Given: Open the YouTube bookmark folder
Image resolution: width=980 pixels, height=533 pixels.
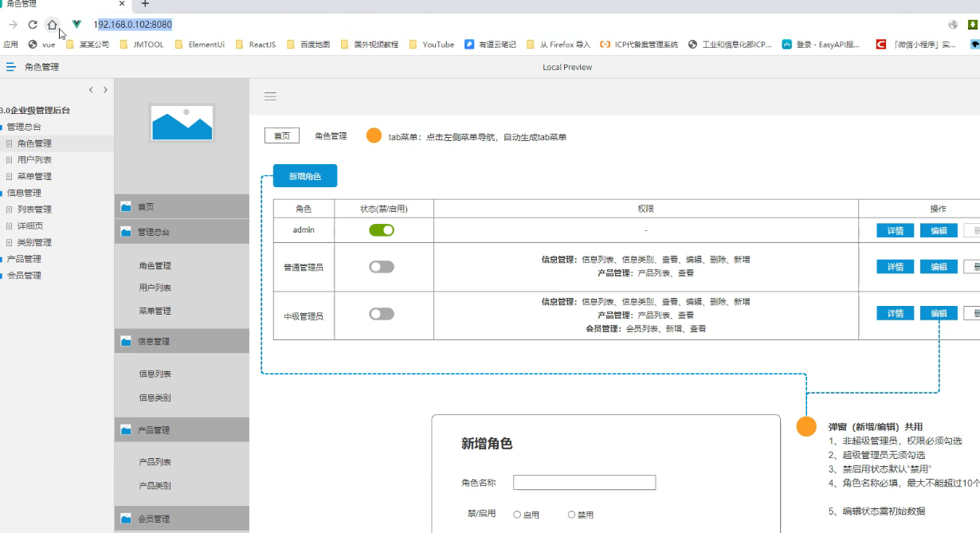Looking at the screenshot, I should (x=432, y=45).
